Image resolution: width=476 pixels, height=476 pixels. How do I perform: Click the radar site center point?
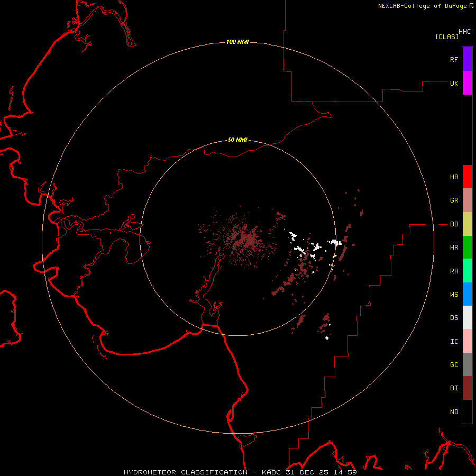240,237
